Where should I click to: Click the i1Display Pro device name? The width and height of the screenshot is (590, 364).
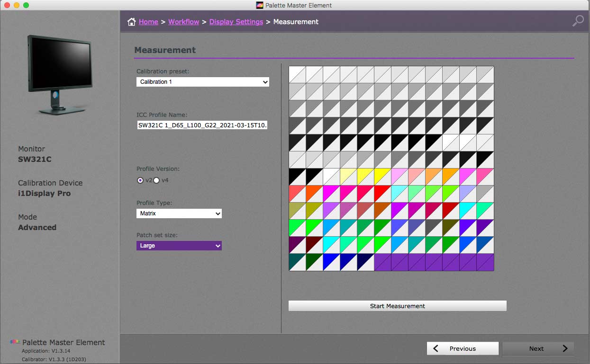[45, 194]
